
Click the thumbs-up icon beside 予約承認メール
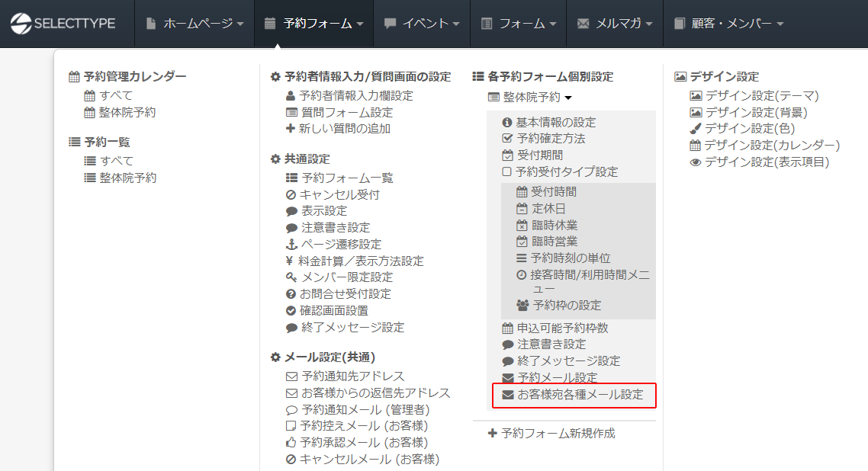[x=291, y=442]
